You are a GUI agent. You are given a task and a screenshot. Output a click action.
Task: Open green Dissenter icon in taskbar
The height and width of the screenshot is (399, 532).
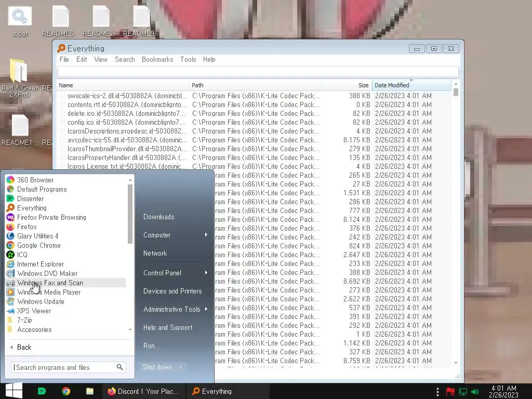click(x=42, y=391)
